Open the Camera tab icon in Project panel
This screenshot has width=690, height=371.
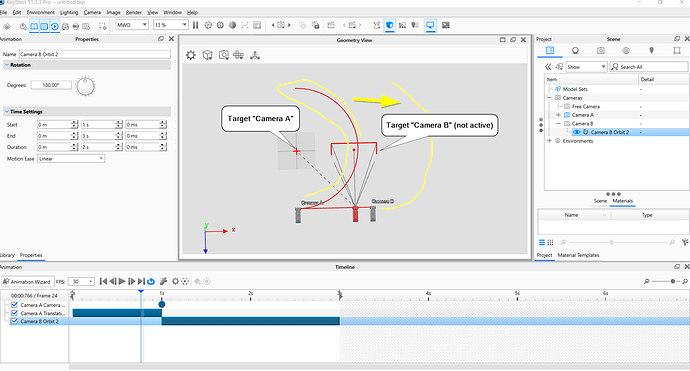(x=601, y=51)
